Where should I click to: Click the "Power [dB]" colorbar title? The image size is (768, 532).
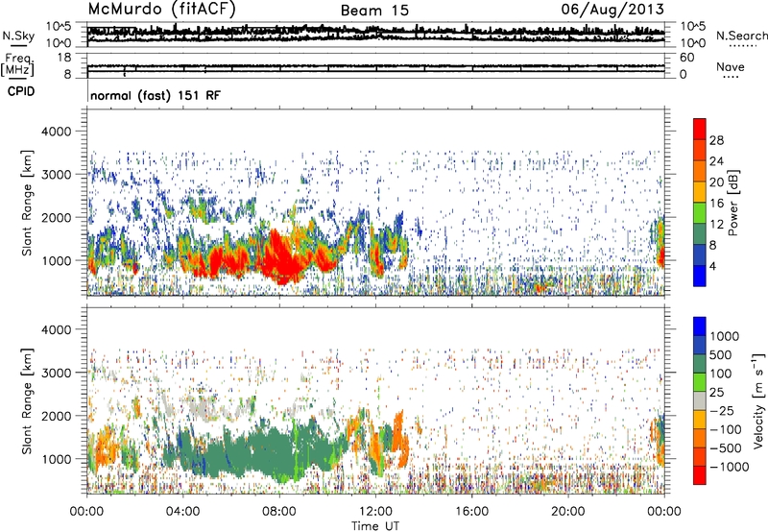732,203
